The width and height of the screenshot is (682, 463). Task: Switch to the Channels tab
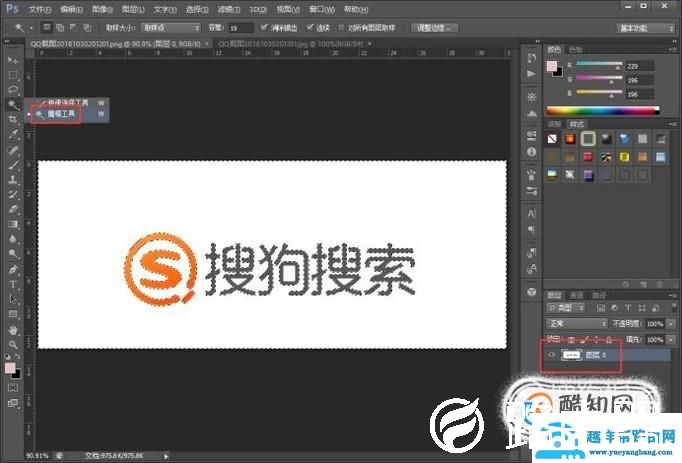point(576,295)
